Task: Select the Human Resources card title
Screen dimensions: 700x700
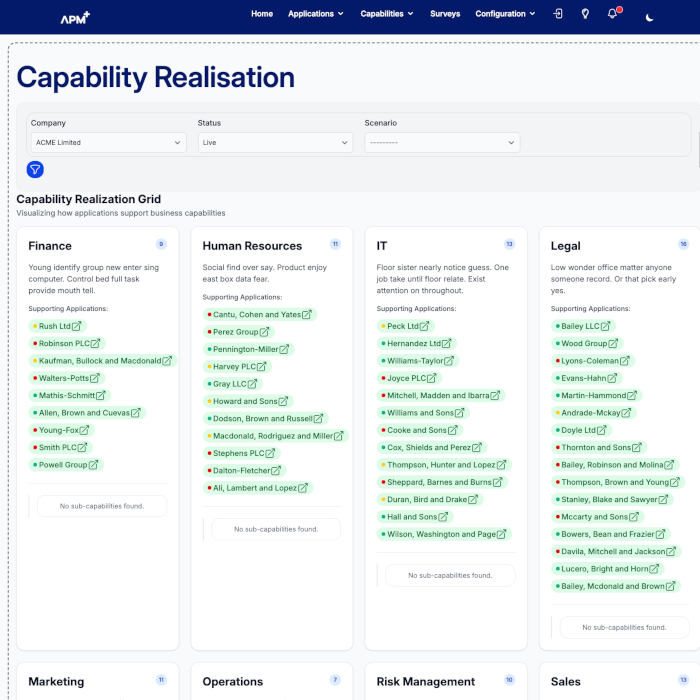Action: point(252,246)
